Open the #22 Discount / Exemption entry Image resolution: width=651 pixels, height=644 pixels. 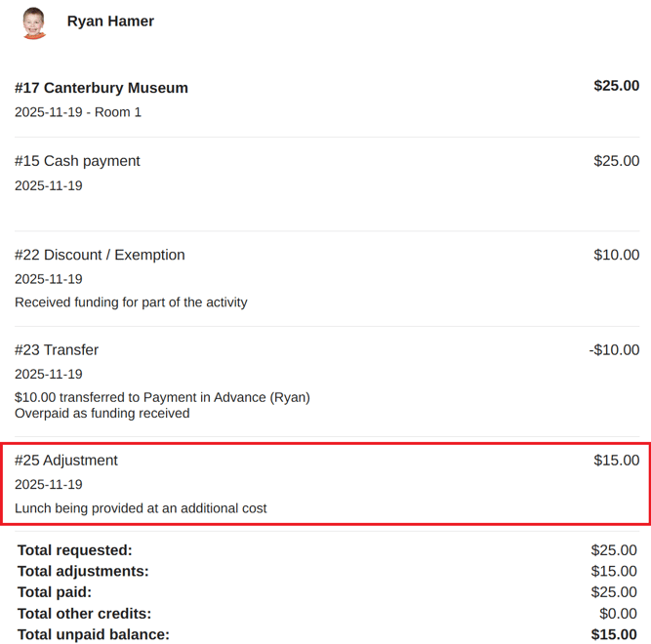point(100,256)
